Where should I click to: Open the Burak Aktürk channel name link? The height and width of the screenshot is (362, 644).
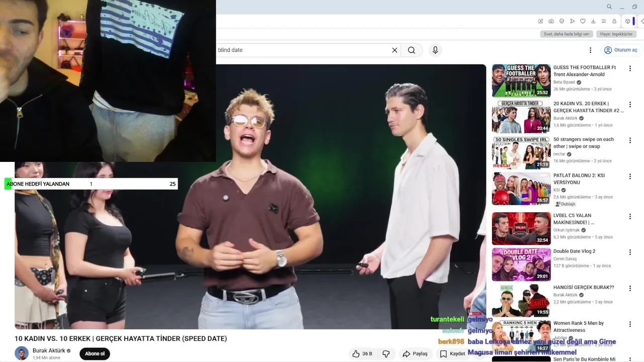click(49, 350)
